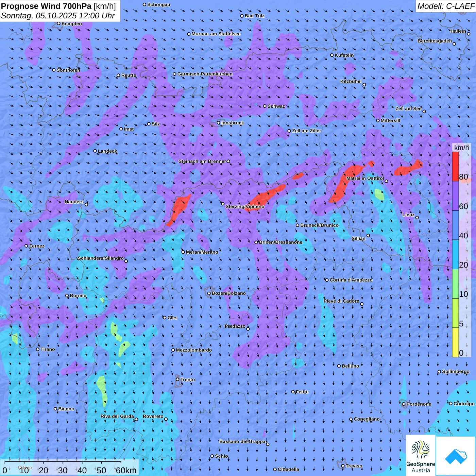Click the Schlanders/Silandro label
The image size is (476, 476).
point(101,258)
